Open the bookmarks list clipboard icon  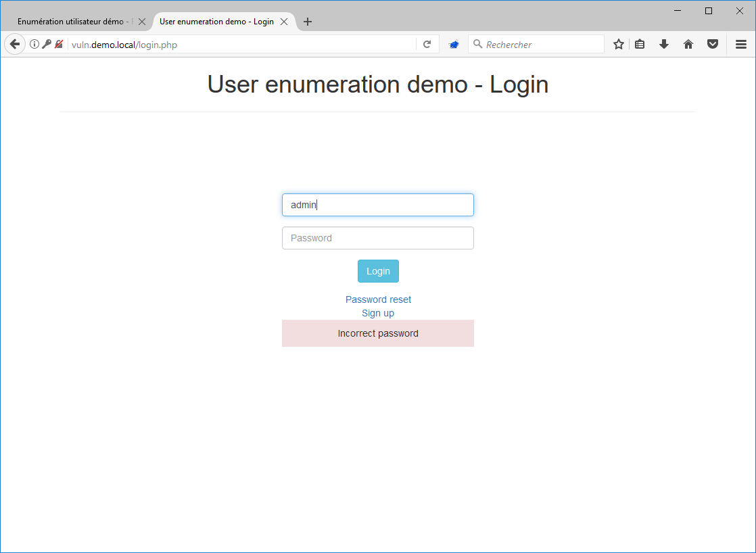(x=640, y=43)
